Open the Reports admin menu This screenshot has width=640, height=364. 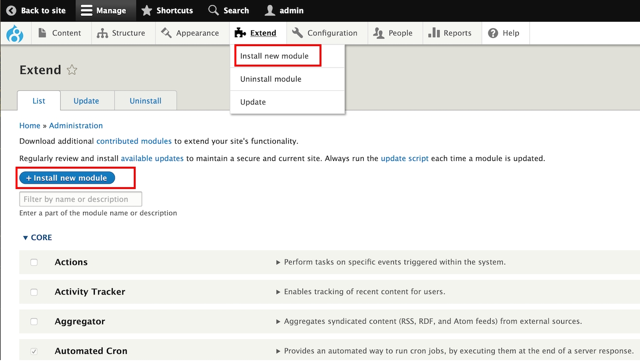point(452,33)
